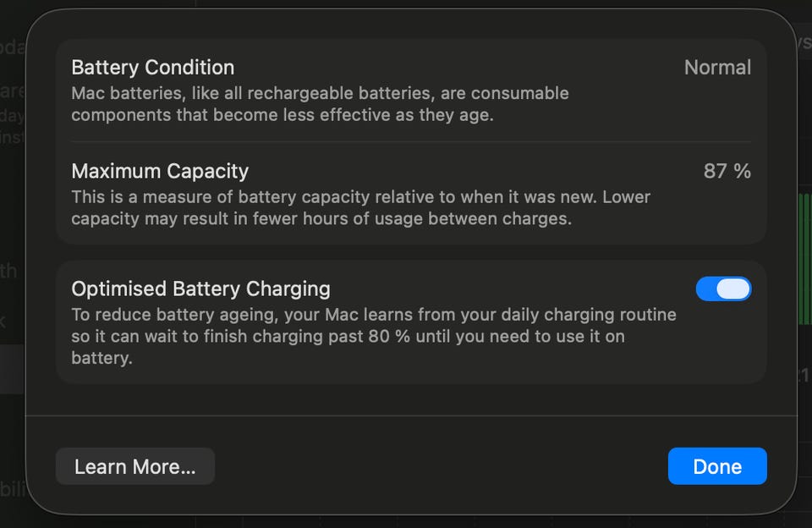This screenshot has height=528, width=812.
Task: Click the "Mac batteries, like all rechargeable" text line
Action: 320,93
